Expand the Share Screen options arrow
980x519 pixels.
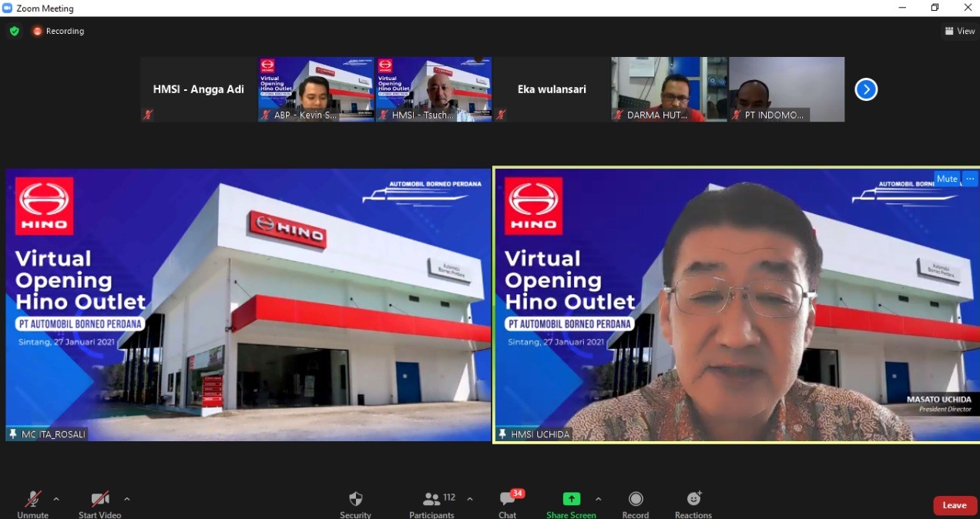tap(599, 499)
